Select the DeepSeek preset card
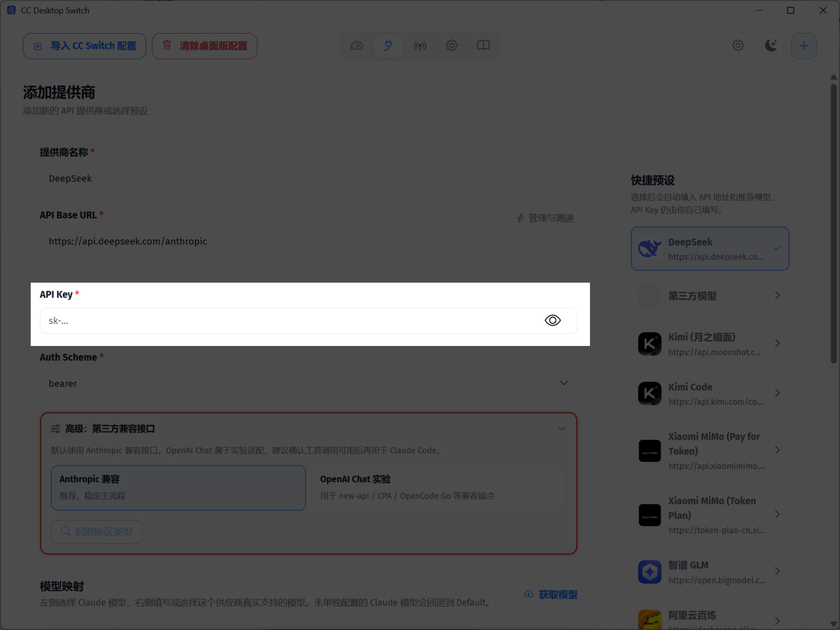 click(x=710, y=248)
